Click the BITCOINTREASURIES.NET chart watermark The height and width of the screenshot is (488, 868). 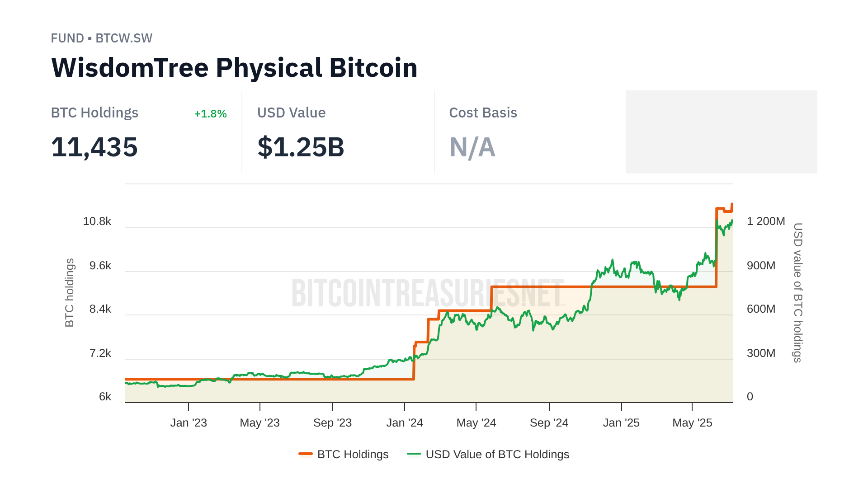point(428,293)
